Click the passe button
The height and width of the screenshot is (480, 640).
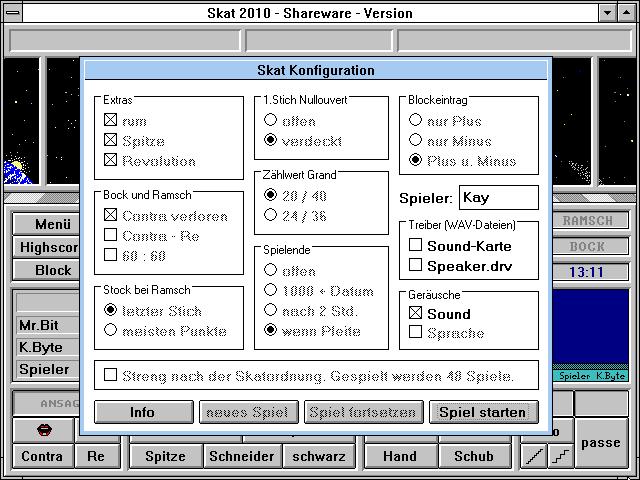click(x=601, y=442)
